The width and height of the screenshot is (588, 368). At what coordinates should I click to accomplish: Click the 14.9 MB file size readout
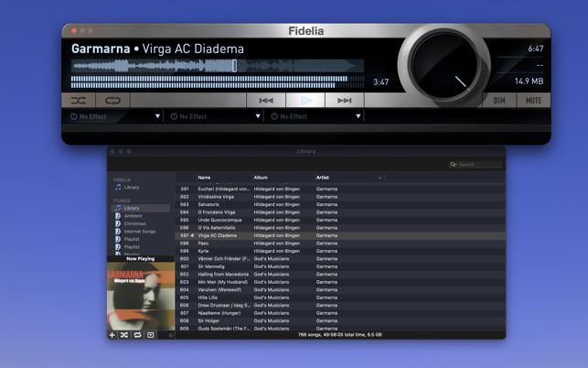[x=529, y=81]
